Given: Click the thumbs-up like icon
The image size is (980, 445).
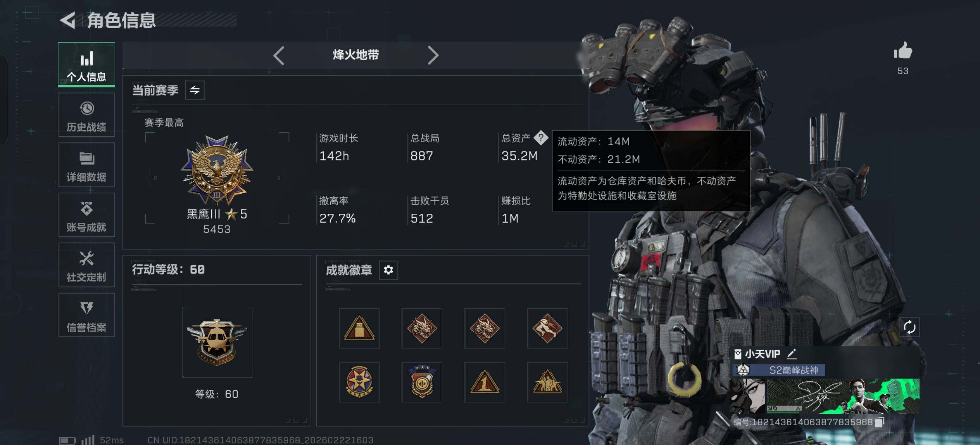Looking at the screenshot, I should [903, 50].
